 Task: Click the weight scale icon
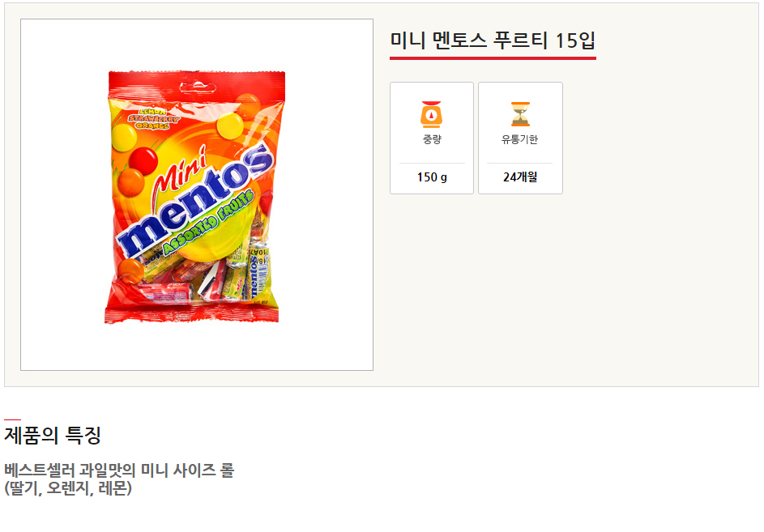pos(432,114)
